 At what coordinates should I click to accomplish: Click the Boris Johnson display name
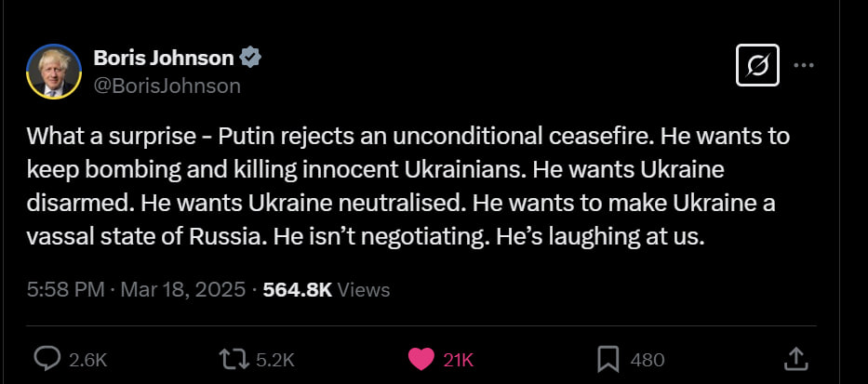164,58
